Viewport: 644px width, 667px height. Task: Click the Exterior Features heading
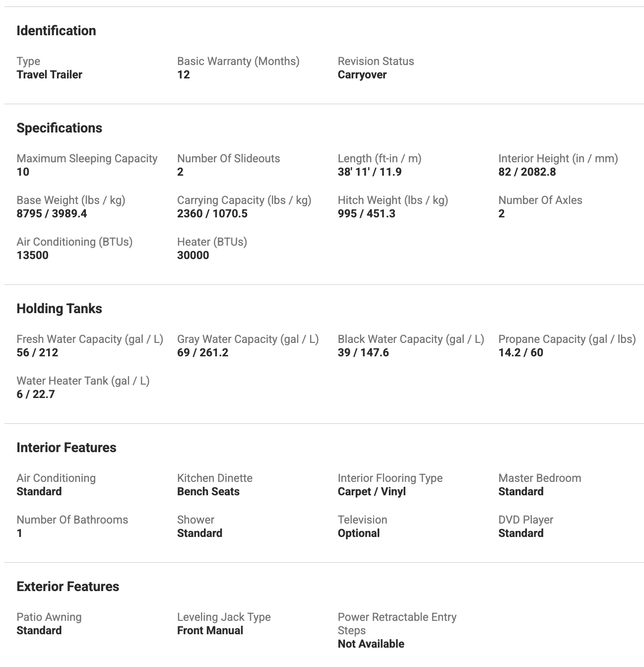point(67,587)
